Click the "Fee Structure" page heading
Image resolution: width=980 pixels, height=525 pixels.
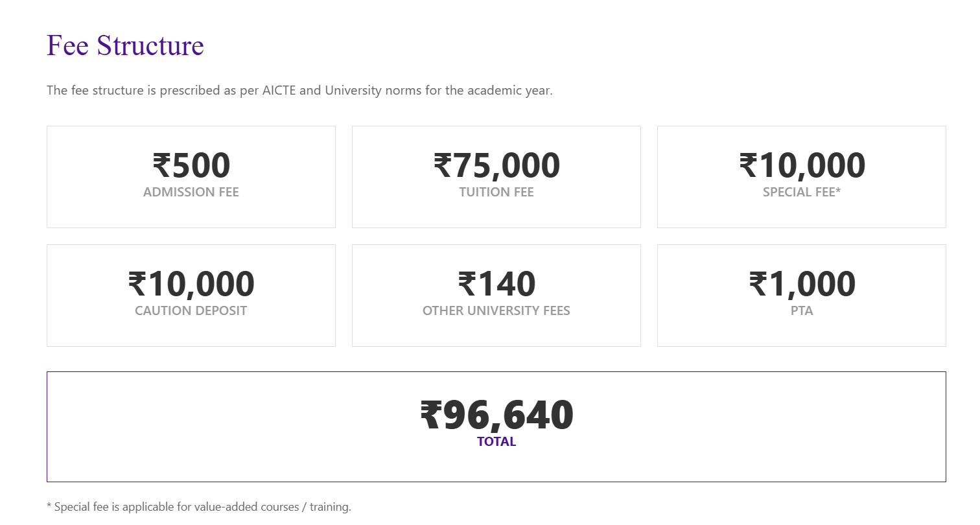click(125, 45)
